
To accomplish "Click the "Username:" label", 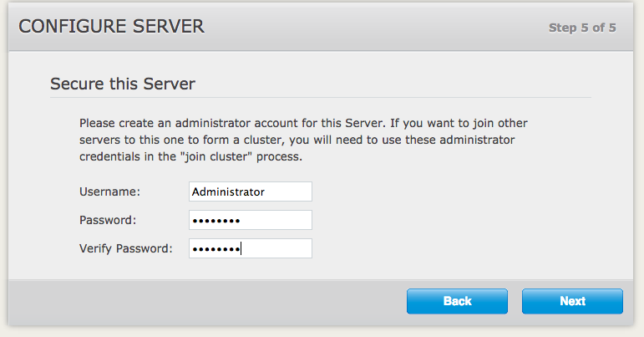I will (109, 191).
